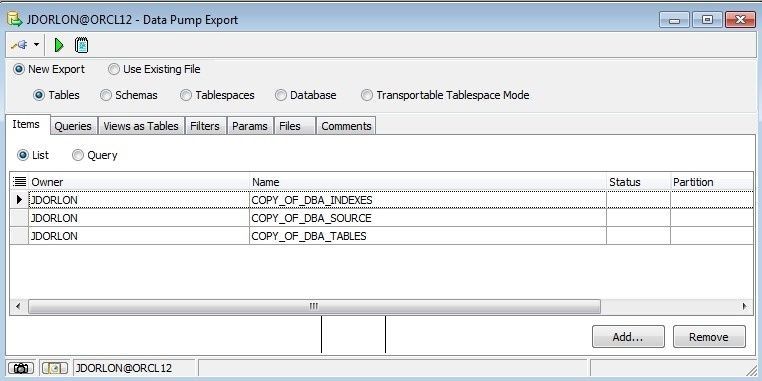
Task: Click JDORLON owner in COPY_OF_DBA_TABLES row
Action: [x=139, y=236]
